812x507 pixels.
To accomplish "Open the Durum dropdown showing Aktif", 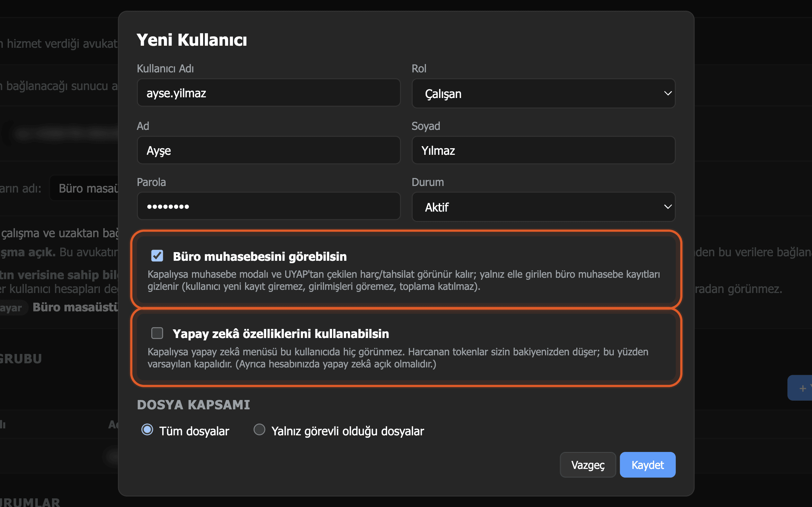I will 543,207.
